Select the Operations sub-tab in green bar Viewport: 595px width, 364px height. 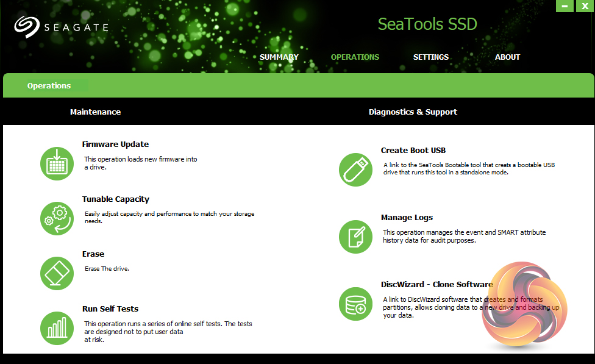(49, 86)
